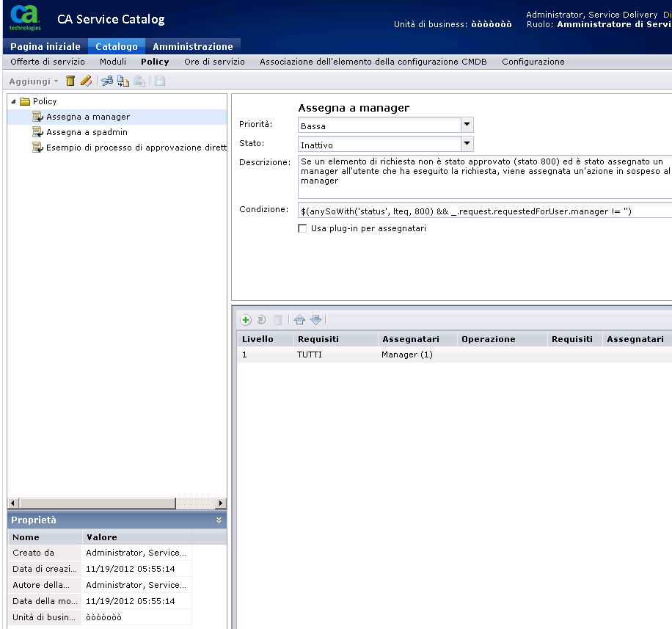The image size is (672, 629).
Task: Click the pencil edit icon
Action: tap(86, 81)
